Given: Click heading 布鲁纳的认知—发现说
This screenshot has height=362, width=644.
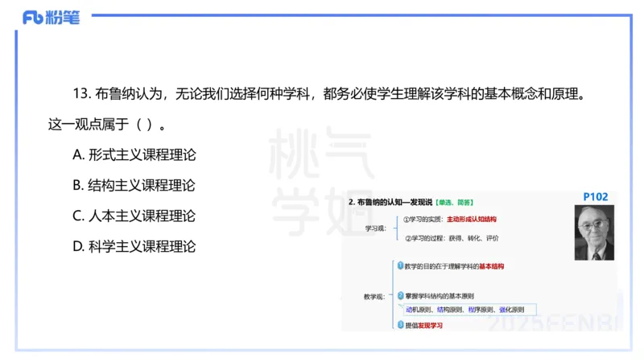Looking at the screenshot, I should (x=390, y=202).
